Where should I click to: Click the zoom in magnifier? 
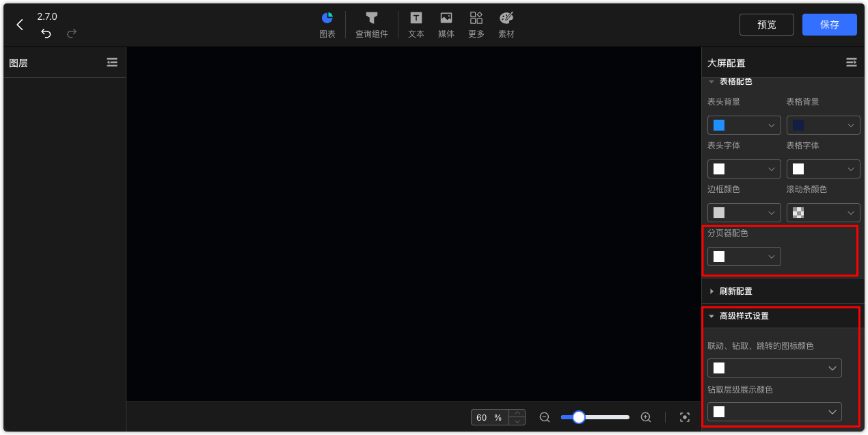coord(646,417)
